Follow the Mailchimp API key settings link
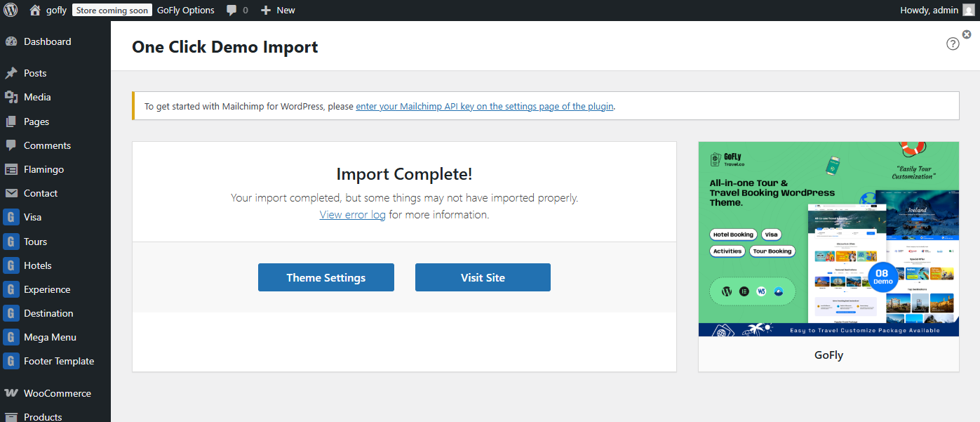 pyautogui.click(x=485, y=107)
